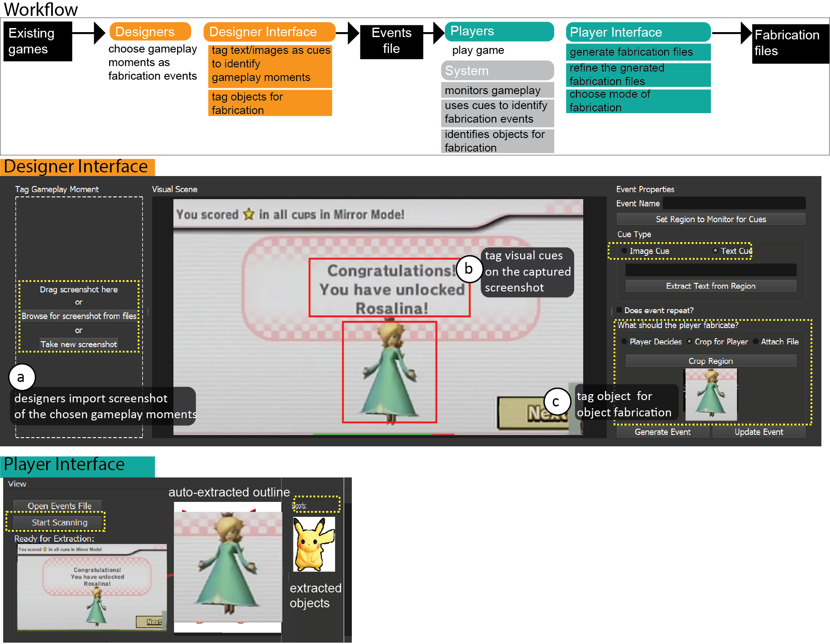Click the cue text input box
The height and width of the screenshot is (644, 830).
(x=711, y=270)
